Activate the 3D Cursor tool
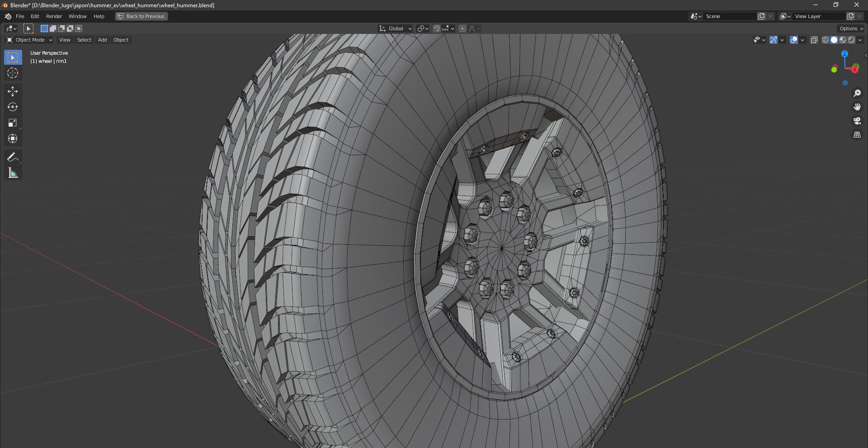The width and height of the screenshot is (868, 448). click(13, 73)
